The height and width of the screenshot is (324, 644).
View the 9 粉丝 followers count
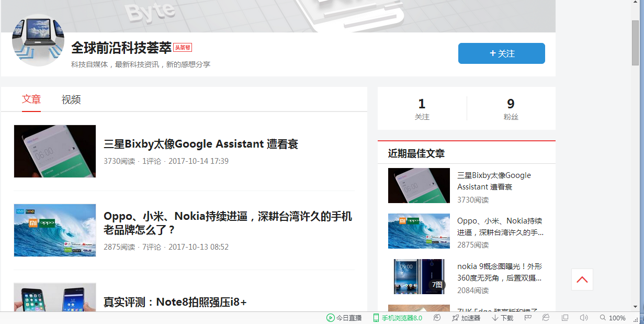click(x=511, y=109)
